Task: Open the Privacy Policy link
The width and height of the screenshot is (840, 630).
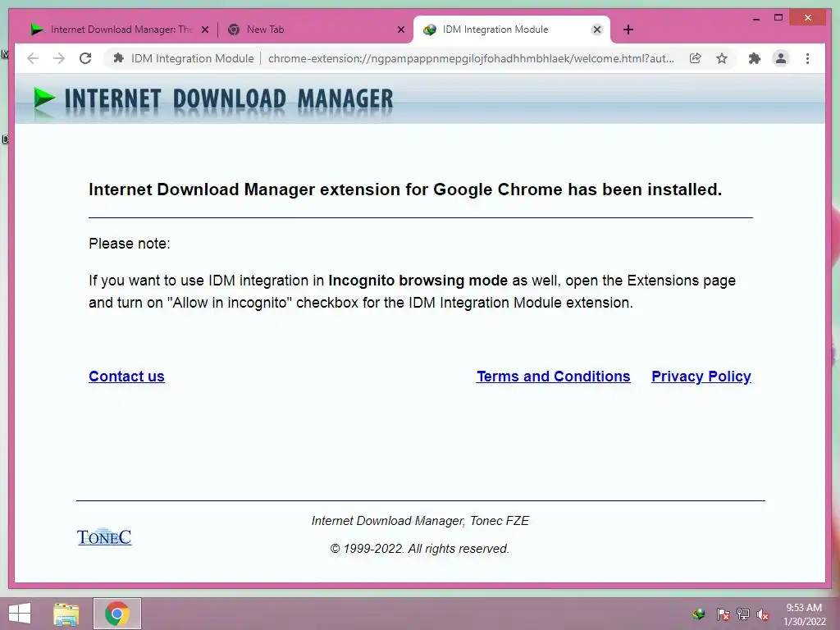Action: pos(701,377)
